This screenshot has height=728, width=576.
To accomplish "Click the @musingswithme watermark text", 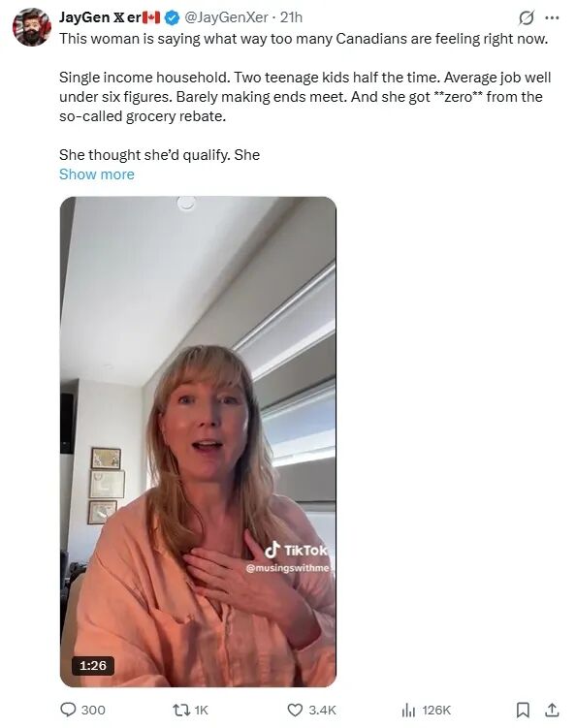I will pyautogui.click(x=288, y=568).
